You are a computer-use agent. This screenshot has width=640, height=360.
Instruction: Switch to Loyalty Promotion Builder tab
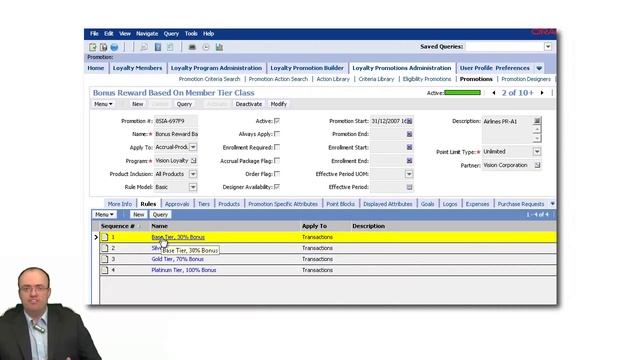click(x=307, y=68)
